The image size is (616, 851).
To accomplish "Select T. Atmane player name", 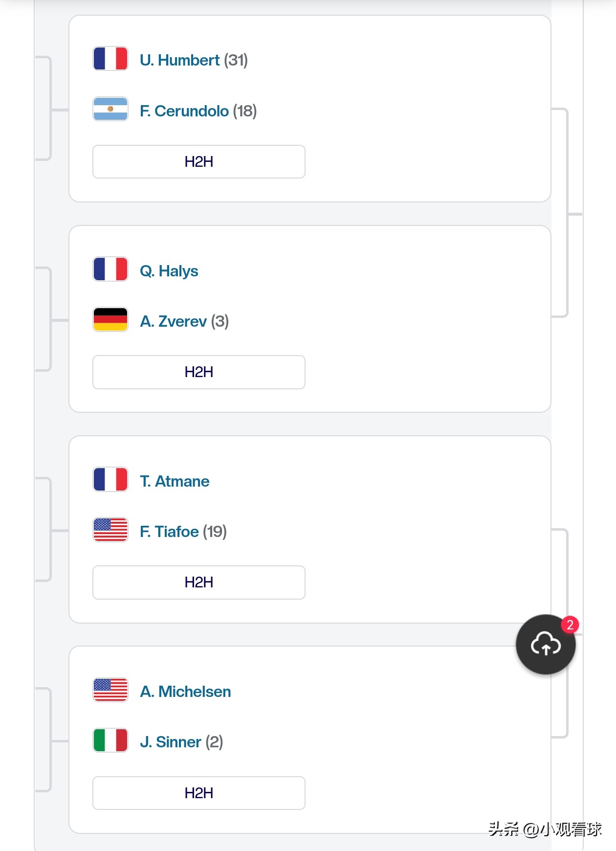I will [x=175, y=481].
